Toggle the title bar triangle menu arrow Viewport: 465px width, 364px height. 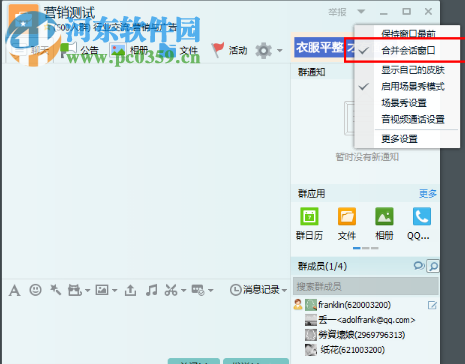361,12
